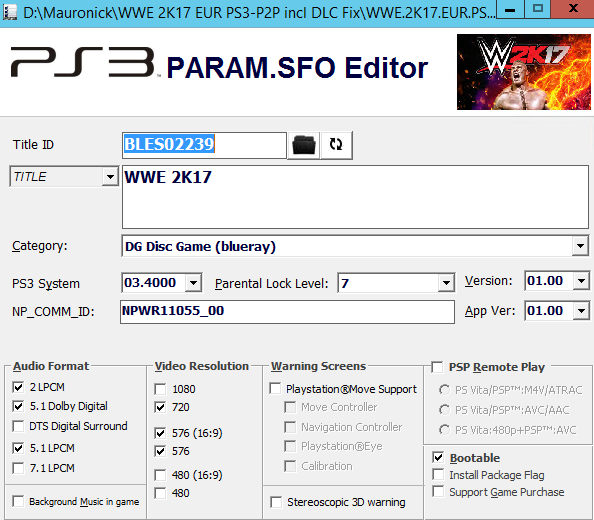Maximize the editor window
594x520 pixels.
pyautogui.click(x=538, y=9)
